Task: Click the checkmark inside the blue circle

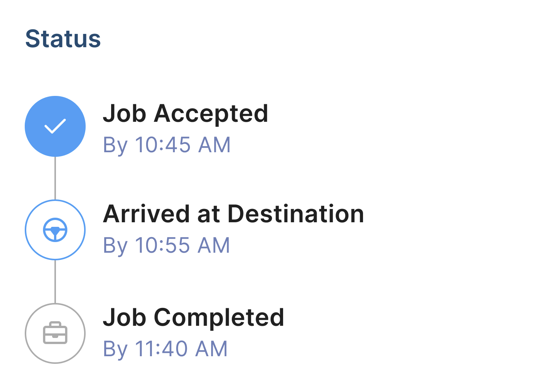Action: (55, 126)
